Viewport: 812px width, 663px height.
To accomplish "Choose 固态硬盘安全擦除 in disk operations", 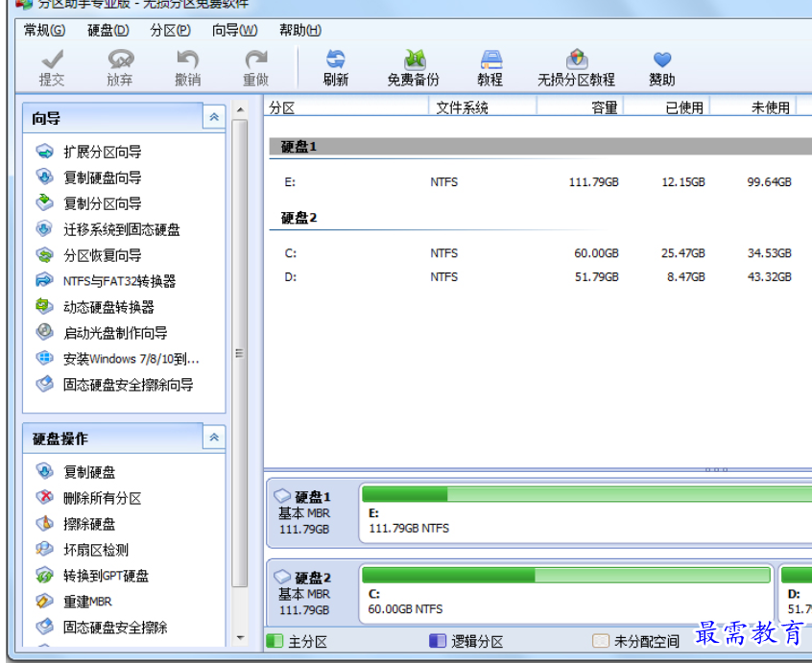I will pos(102,627).
